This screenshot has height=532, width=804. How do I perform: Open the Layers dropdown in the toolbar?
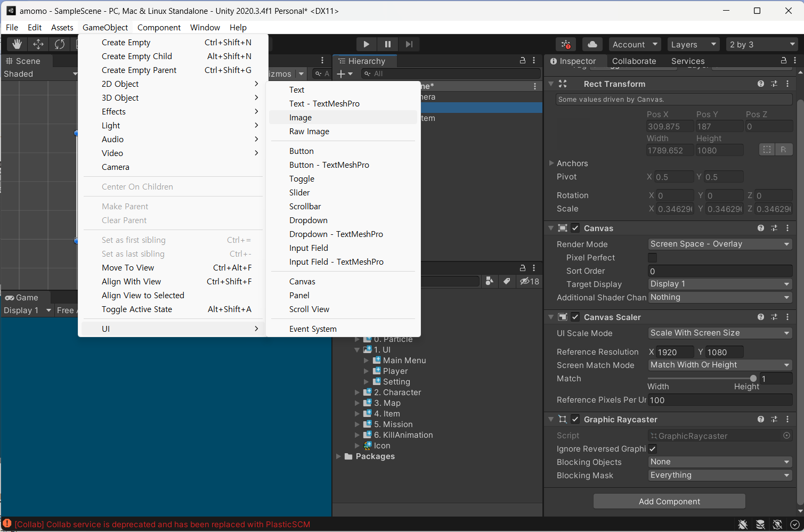(x=693, y=44)
